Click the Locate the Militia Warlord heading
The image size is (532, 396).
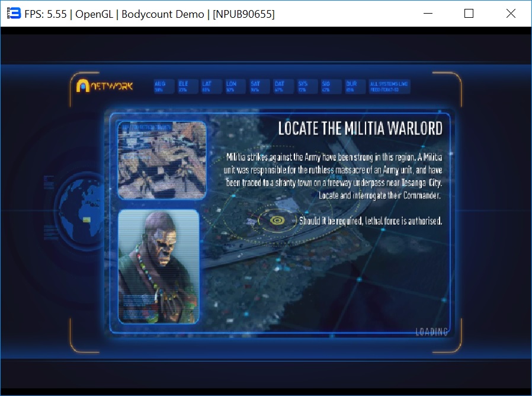(360, 129)
